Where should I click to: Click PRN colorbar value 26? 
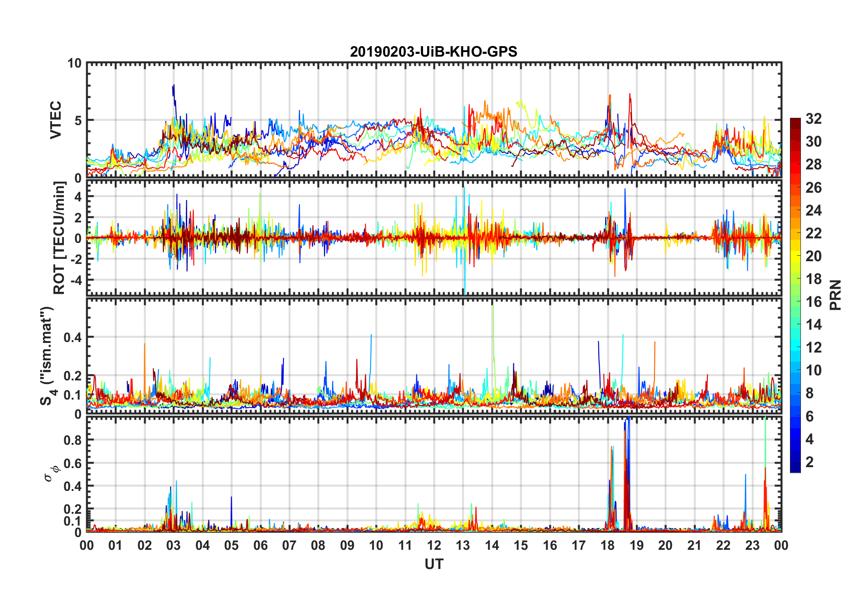[814, 187]
